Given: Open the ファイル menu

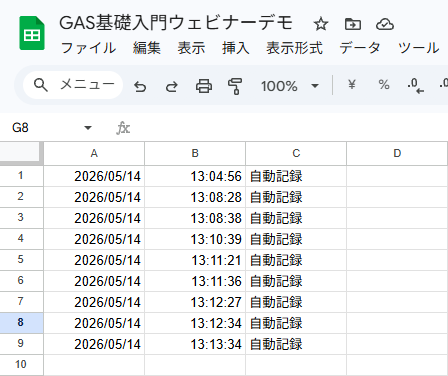Looking at the screenshot, I should [x=88, y=48].
